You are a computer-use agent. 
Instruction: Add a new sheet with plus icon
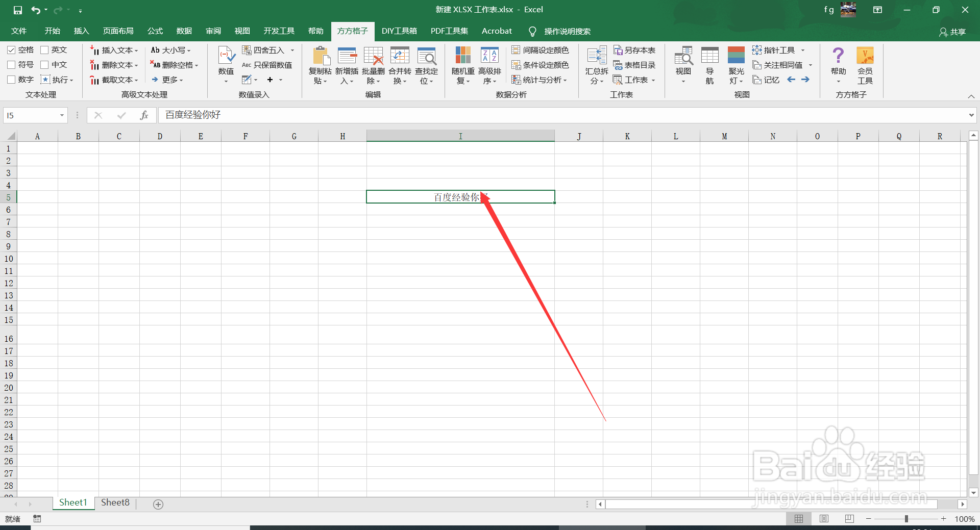point(158,504)
